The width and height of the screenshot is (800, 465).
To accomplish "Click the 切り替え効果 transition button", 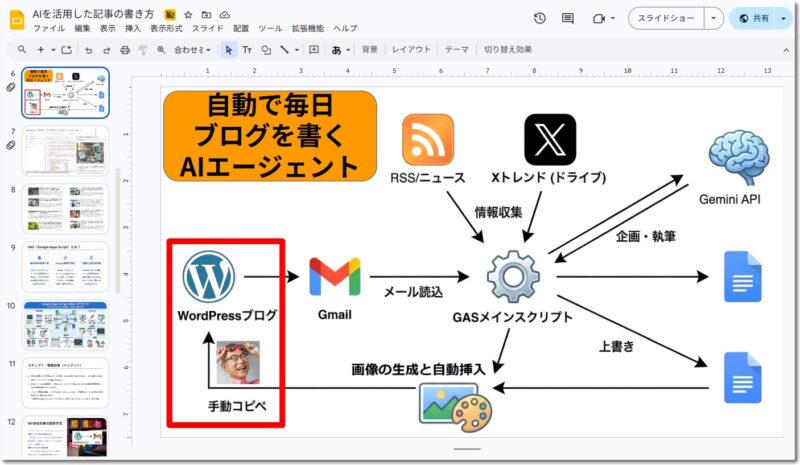I will pyautogui.click(x=508, y=50).
